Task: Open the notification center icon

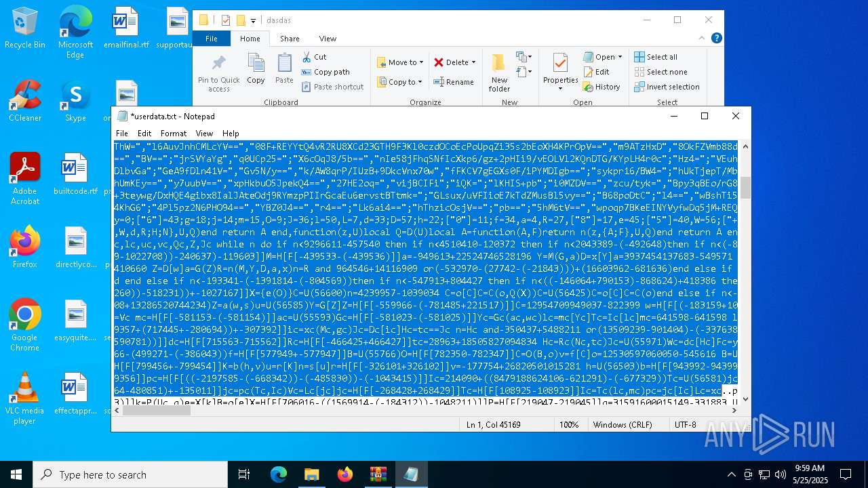Action: (x=846, y=474)
